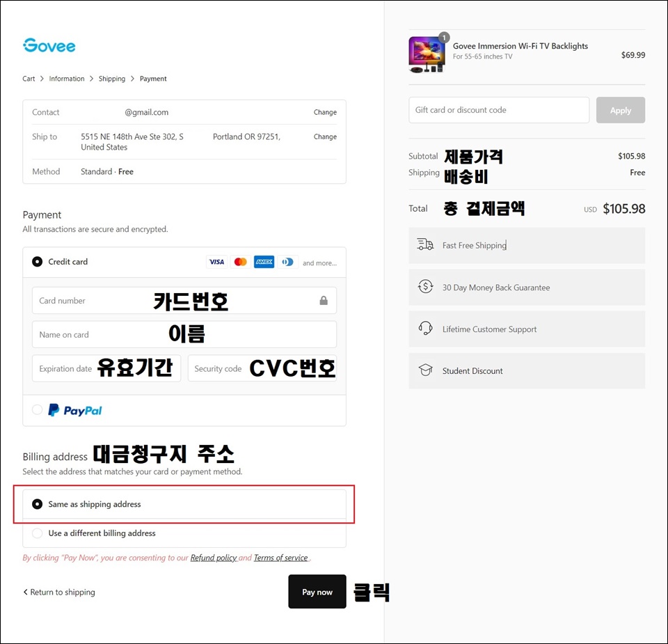This screenshot has height=644, width=668.
Task: Select the Credit card payment option
Action: [37, 262]
